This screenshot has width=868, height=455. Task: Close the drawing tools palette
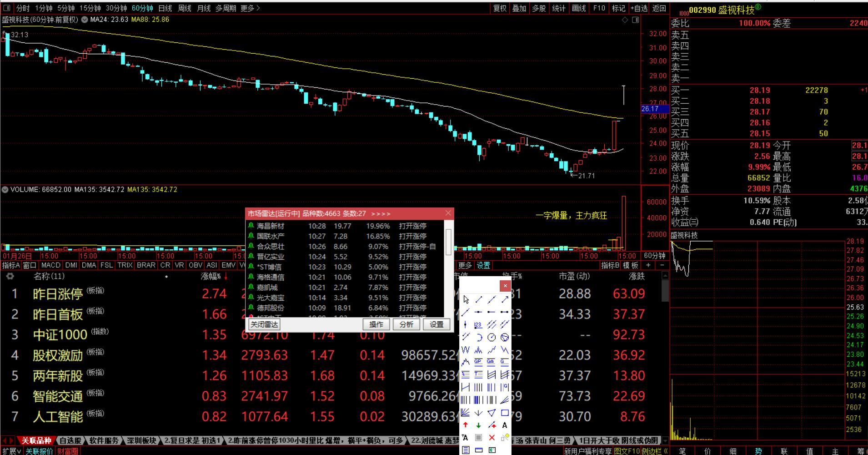[505, 286]
